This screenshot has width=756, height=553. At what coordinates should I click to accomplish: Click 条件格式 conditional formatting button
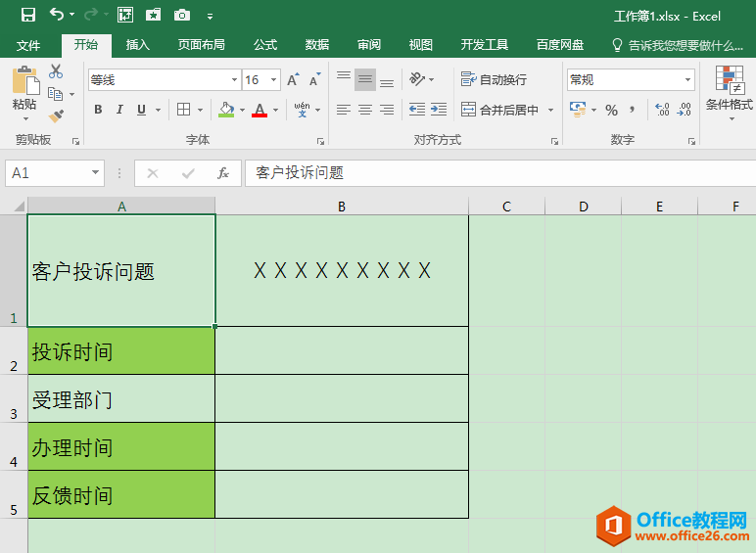coord(731,92)
